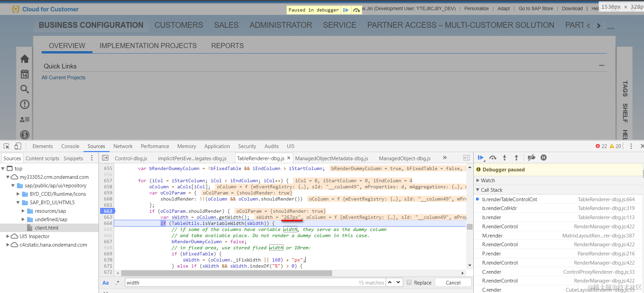The height and width of the screenshot is (293, 644).
Task: Switch to Content scripts navigator tab
Action: (42, 158)
